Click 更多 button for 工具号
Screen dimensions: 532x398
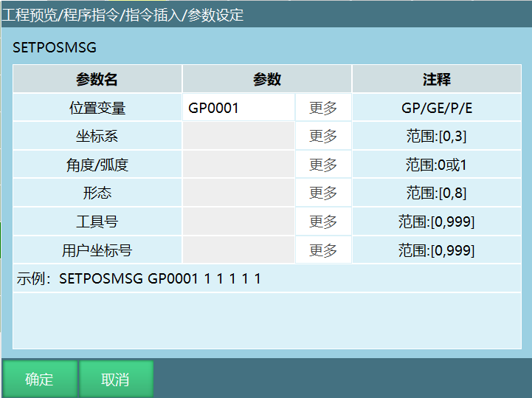[323, 222]
